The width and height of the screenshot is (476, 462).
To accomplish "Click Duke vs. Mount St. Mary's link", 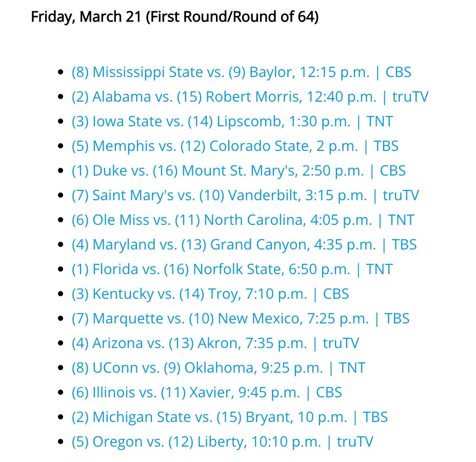I will (x=239, y=171).
